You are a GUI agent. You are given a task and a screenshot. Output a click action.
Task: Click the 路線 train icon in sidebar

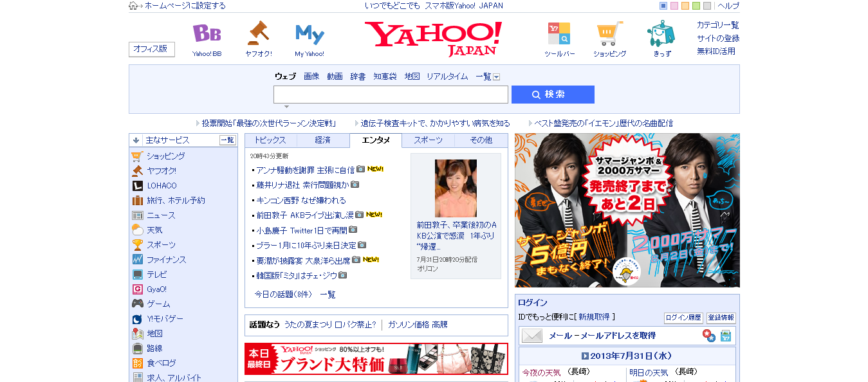click(x=137, y=348)
